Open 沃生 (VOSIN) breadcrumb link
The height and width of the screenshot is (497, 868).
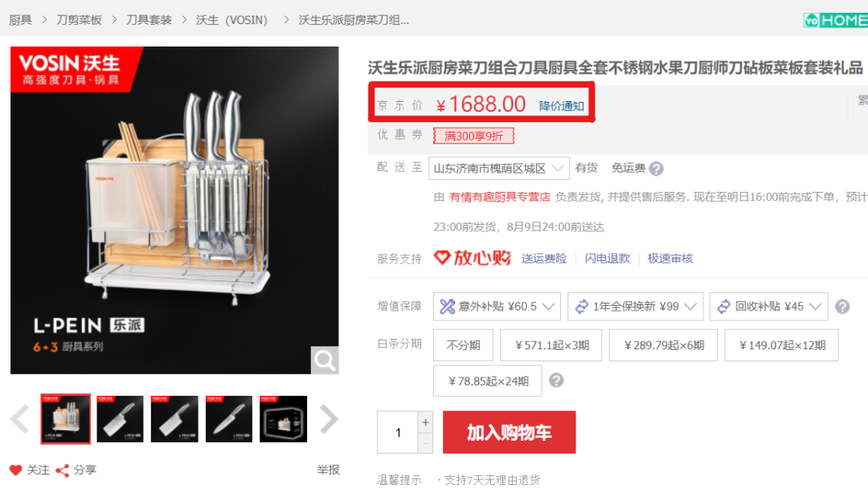pos(231,20)
